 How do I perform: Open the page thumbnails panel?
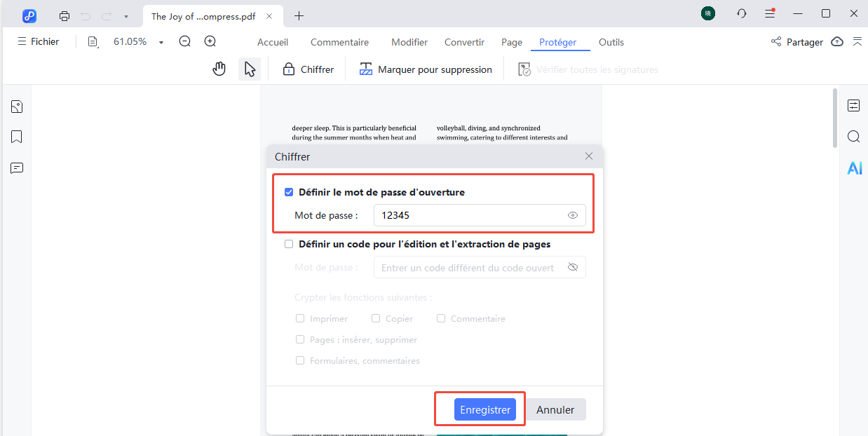coord(16,106)
